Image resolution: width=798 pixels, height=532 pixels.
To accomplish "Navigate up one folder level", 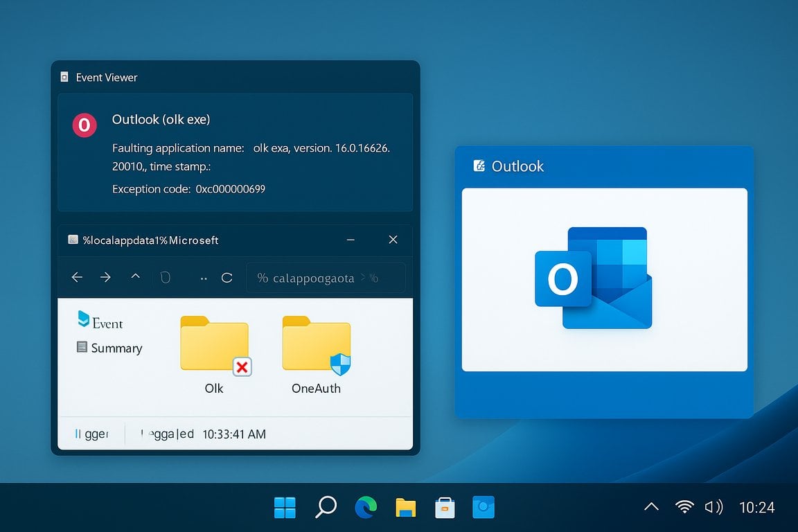I will click(135, 276).
